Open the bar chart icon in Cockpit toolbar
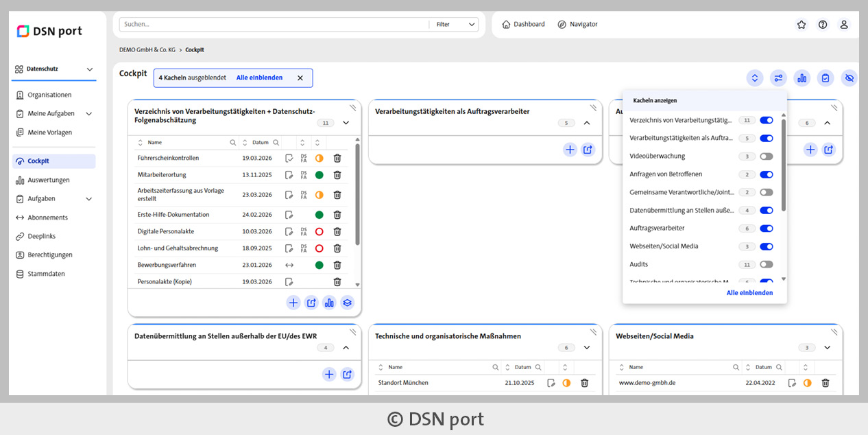Viewport: 868px width, 435px height. [802, 78]
